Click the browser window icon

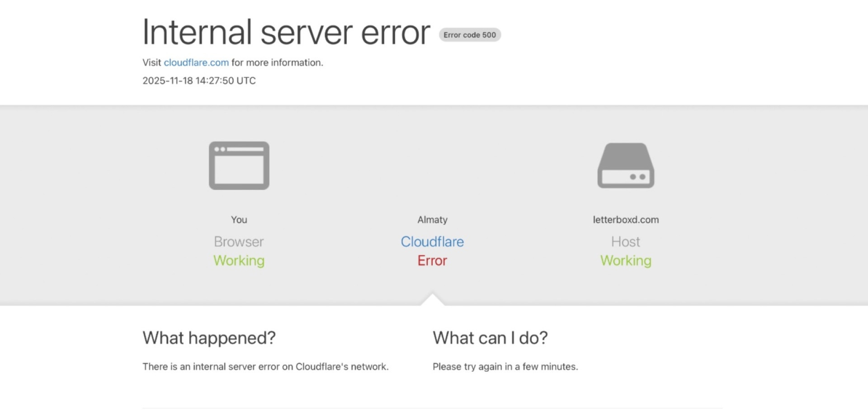tap(239, 165)
